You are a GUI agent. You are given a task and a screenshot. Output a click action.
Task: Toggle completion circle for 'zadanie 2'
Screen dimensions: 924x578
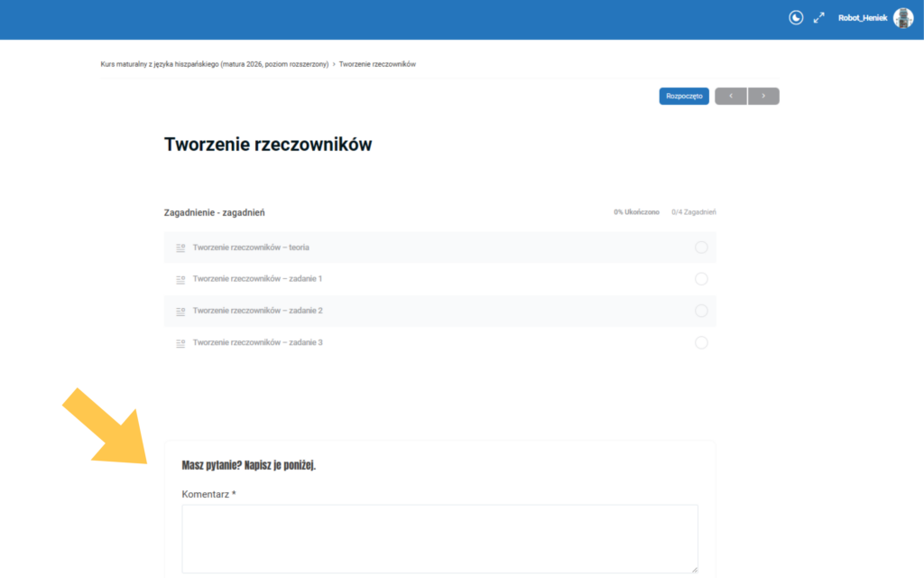click(701, 311)
